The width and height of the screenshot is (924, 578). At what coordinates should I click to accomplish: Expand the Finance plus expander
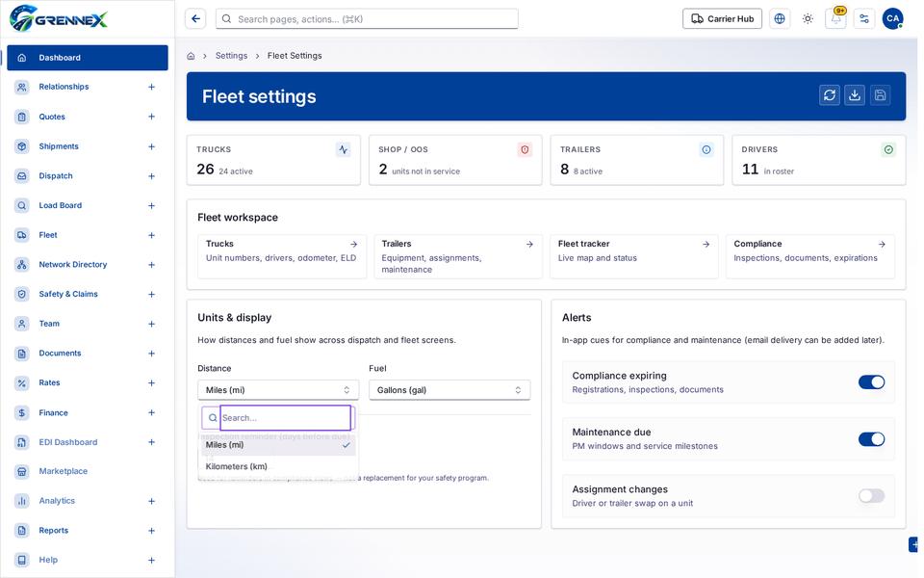pyautogui.click(x=151, y=413)
